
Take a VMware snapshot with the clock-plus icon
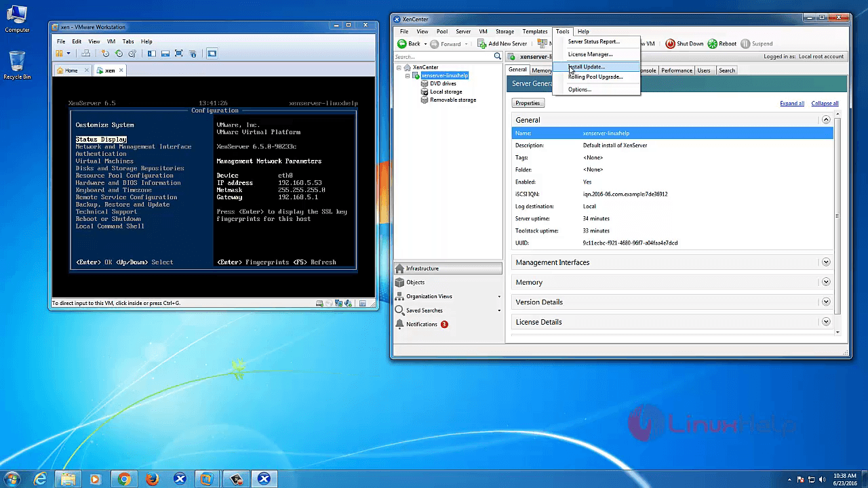[105, 54]
